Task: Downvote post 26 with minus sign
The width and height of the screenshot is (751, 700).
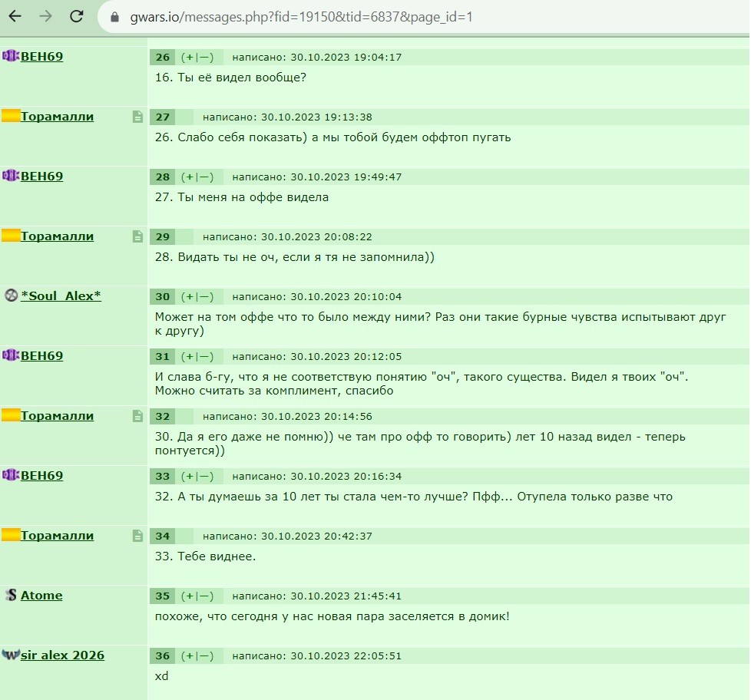Action: click(204, 57)
